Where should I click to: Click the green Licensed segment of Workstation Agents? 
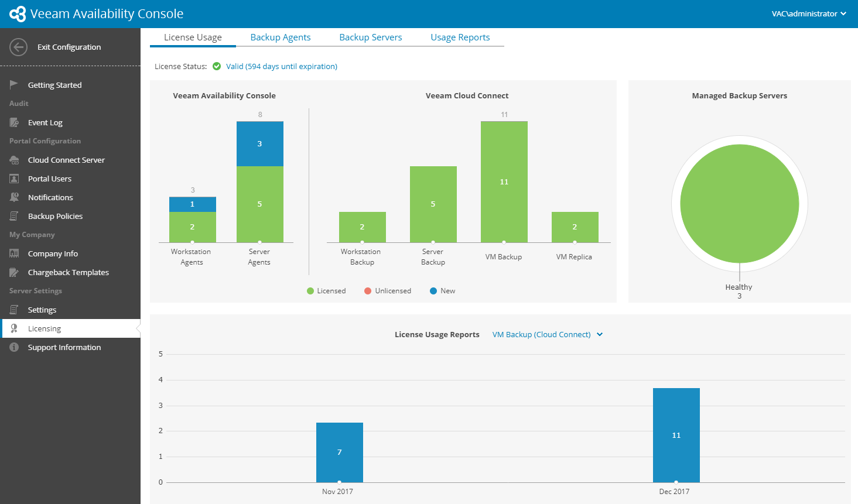(x=193, y=227)
